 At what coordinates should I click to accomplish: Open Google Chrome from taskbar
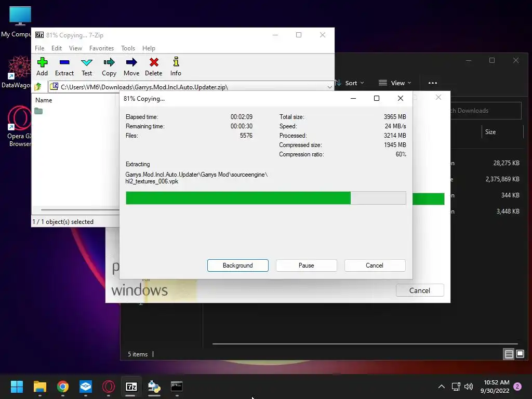point(63,387)
